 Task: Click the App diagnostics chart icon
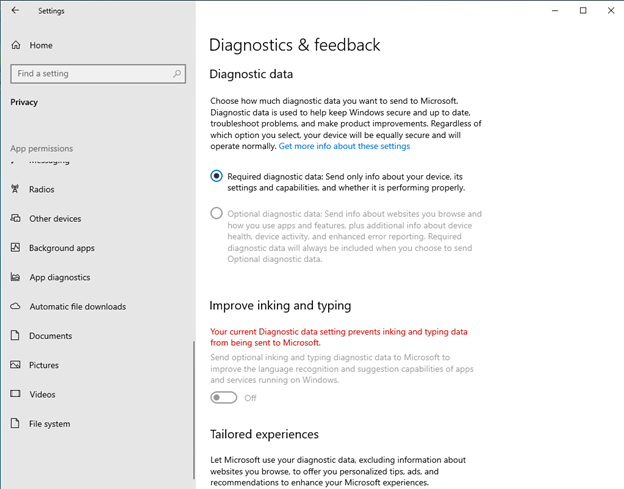click(15, 277)
